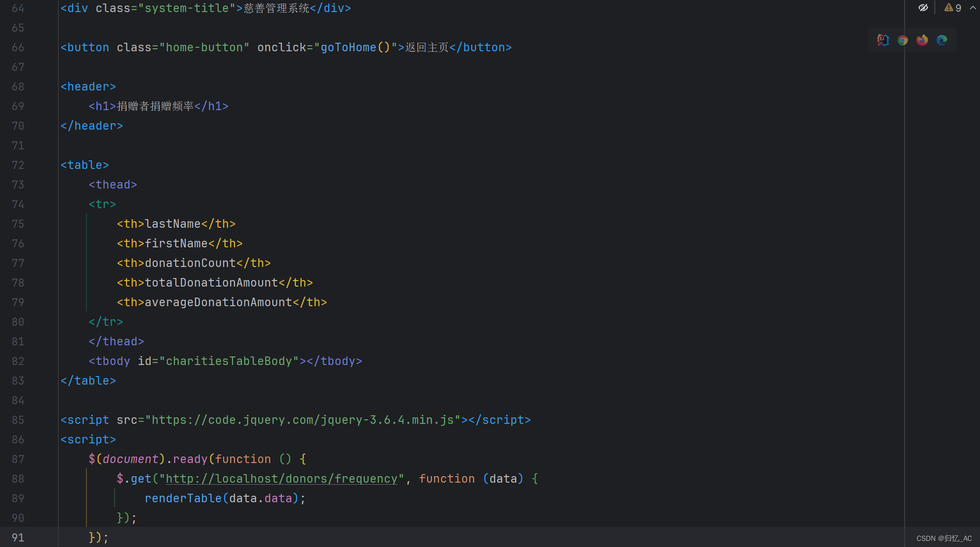Click the h1 text '捐赠者捐赠频率'

[x=155, y=106]
